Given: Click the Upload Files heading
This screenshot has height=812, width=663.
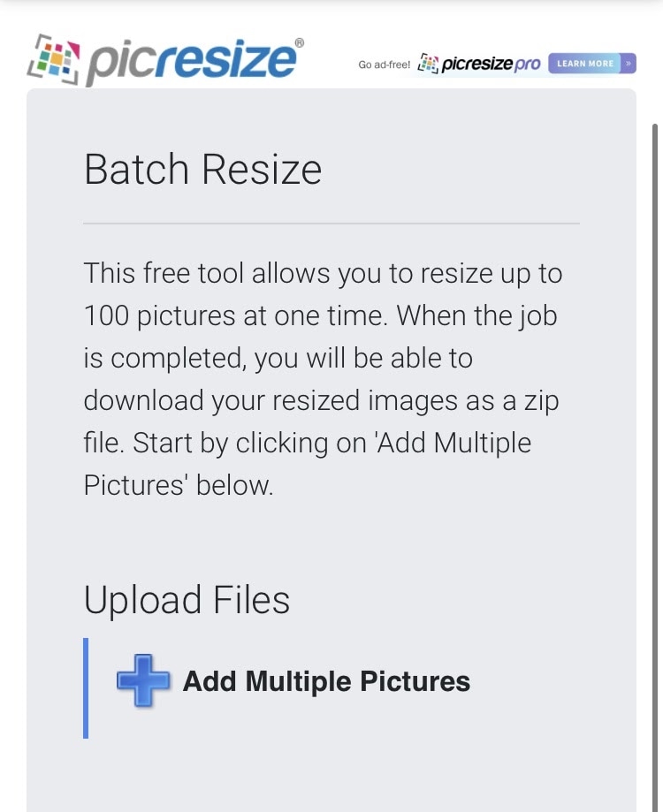Looking at the screenshot, I should [187, 600].
